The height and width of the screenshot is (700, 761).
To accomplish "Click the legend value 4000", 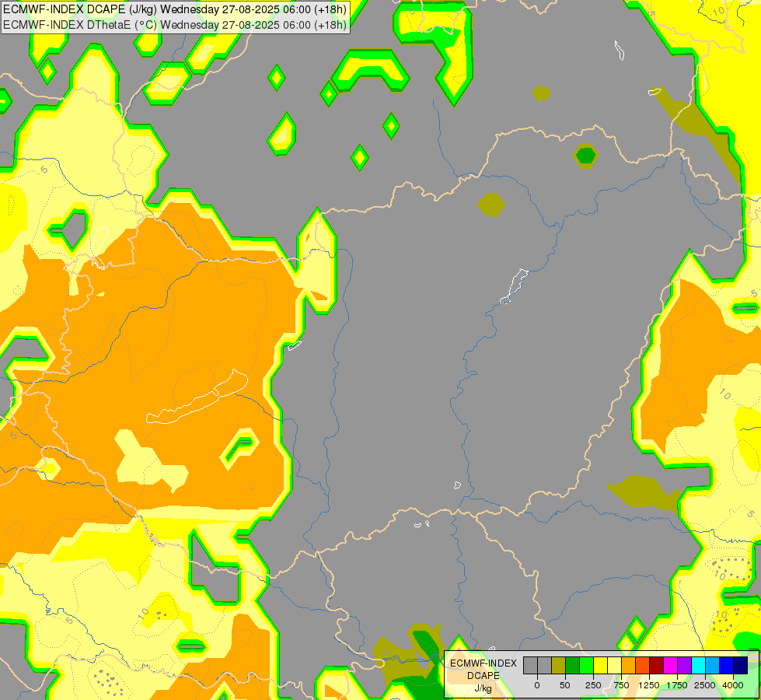I will [x=733, y=685].
